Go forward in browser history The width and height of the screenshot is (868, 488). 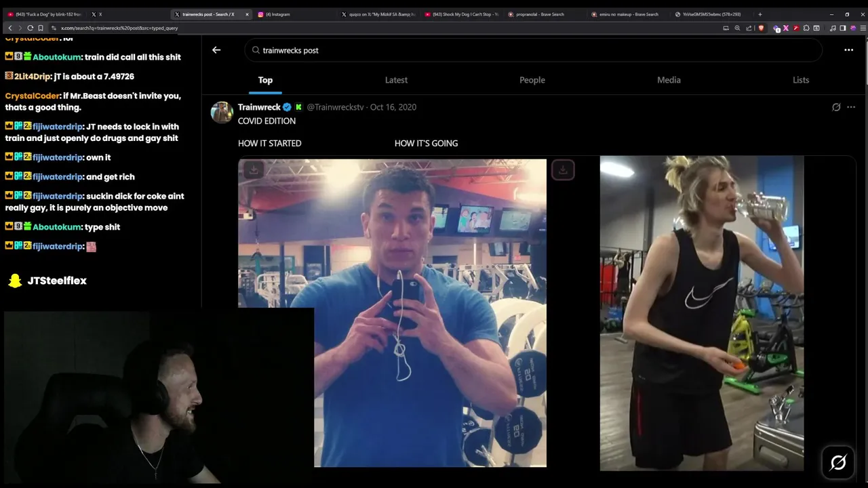pyautogui.click(x=19, y=28)
